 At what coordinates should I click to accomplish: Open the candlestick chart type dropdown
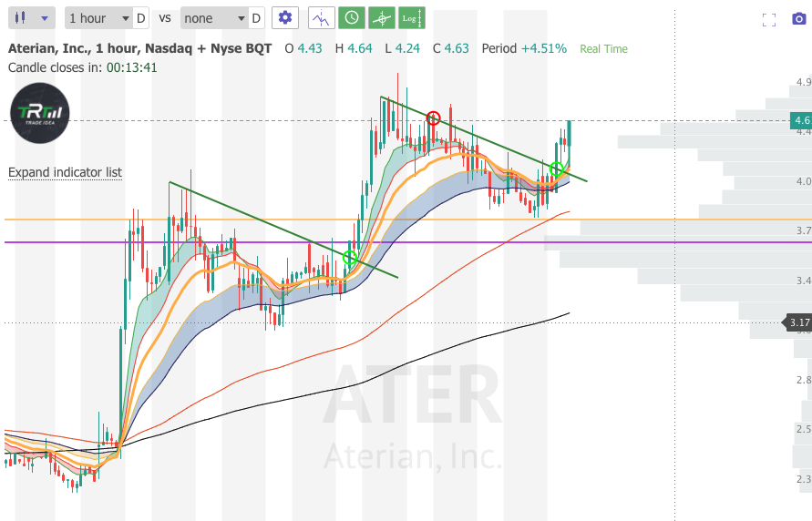tap(32, 18)
